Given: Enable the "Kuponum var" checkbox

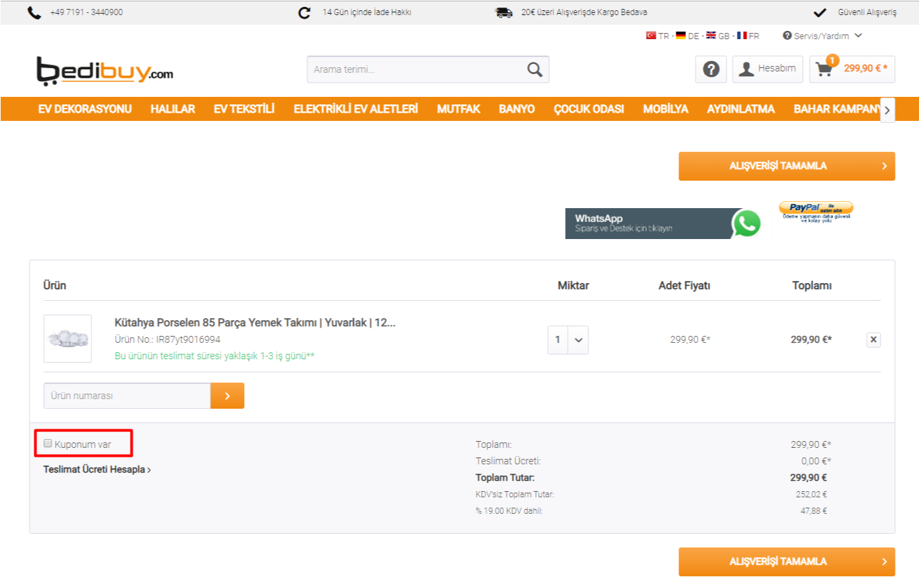Looking at the screenshot, I should point(48,444).
